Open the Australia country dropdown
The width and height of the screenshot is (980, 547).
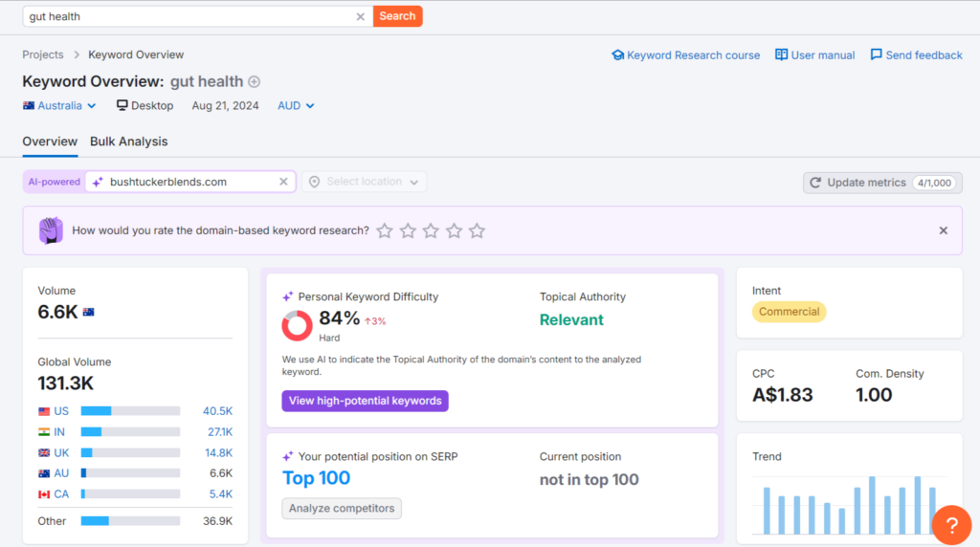[x=59, y=106]
